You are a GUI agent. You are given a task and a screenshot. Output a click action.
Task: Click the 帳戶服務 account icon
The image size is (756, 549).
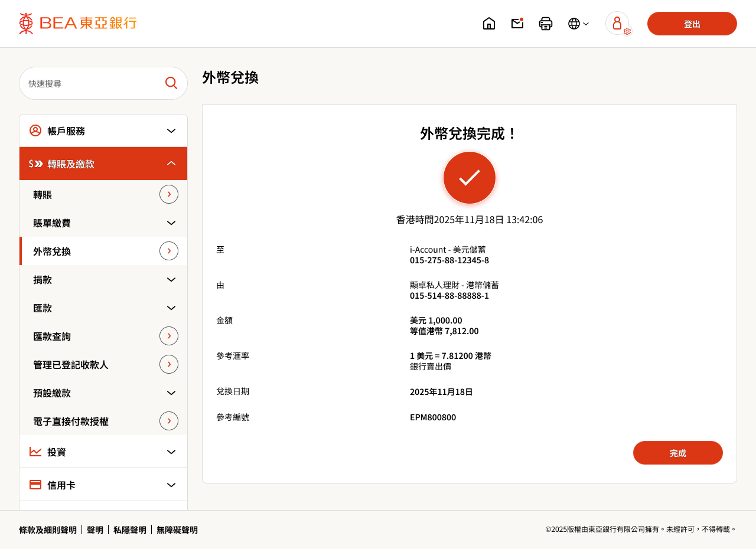(x=35, y=130)
